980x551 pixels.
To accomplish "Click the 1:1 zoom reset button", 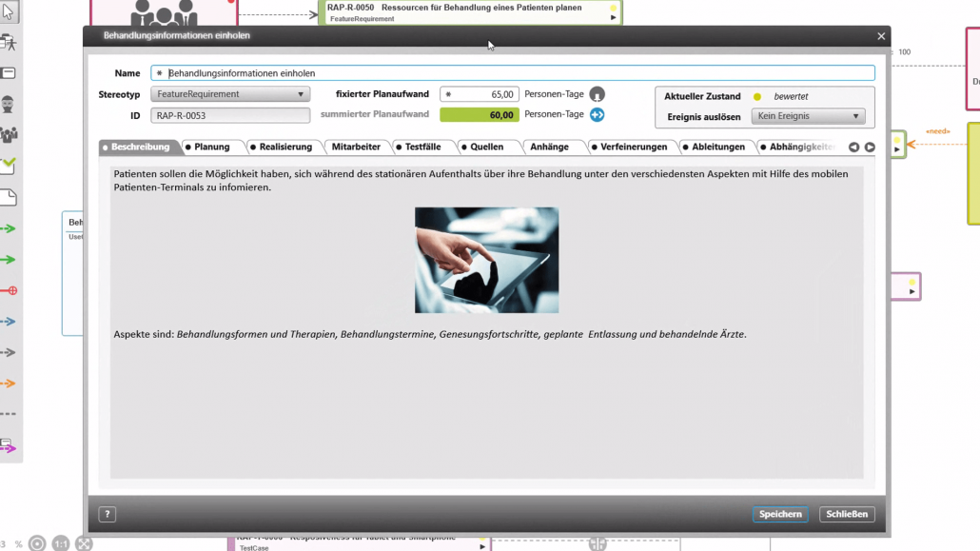I will click(x=61, y=543).
